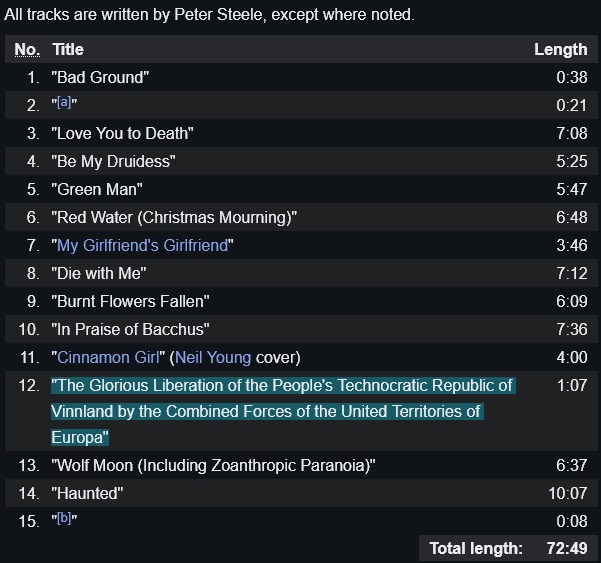Click the "Wolf Moon" track title

pyautogui.click(x=213, y=465)
